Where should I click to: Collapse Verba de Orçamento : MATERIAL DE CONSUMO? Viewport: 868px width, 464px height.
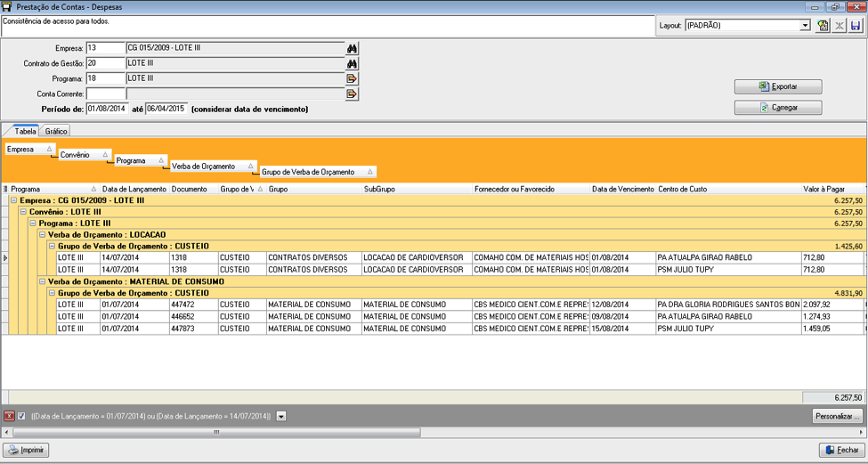(42, 281)
